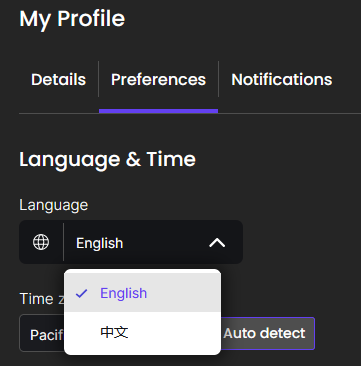Click the My Profile heading
361x366 pixels.
pos(72,19)
